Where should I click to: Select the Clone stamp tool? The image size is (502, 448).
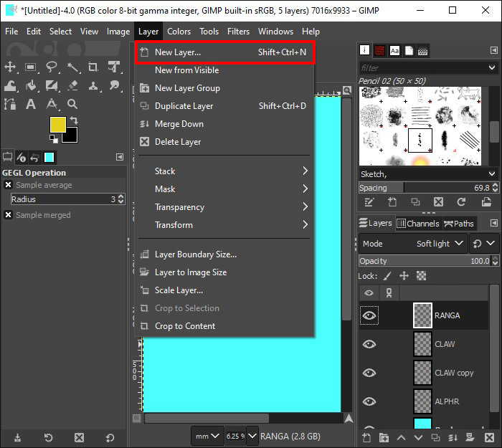click(x=93, y=85)
